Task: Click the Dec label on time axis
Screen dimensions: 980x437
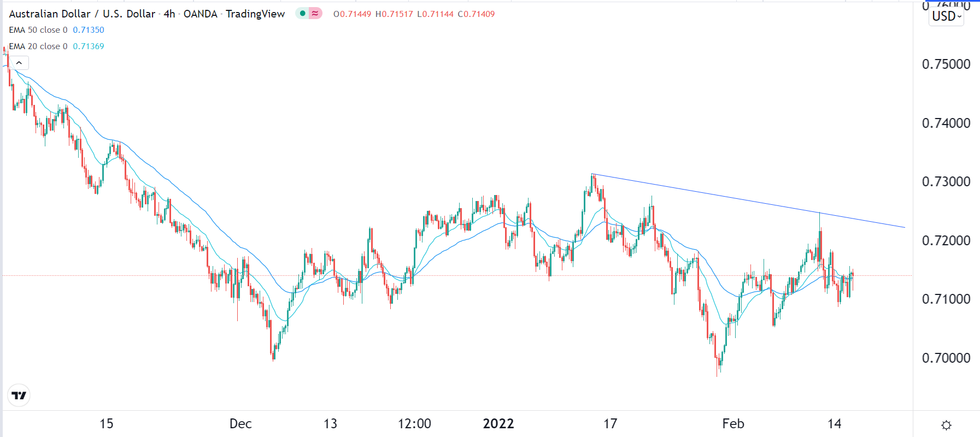Action: (x=240, y=424)
